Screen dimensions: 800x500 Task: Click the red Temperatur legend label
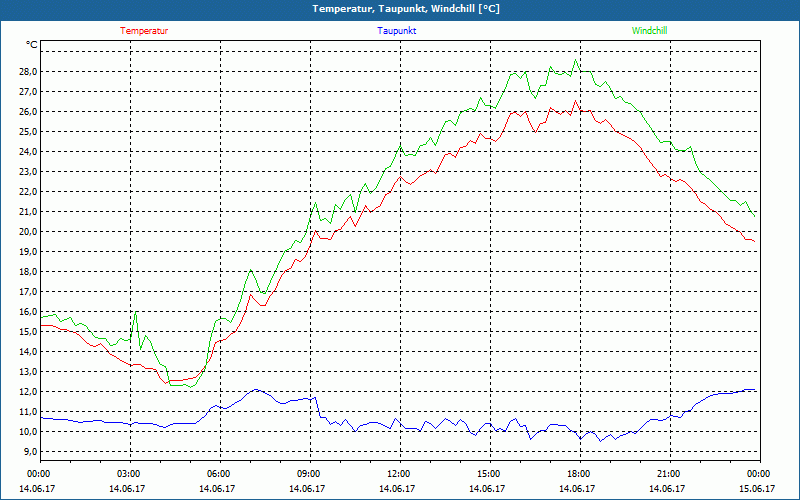click(x=144, y=31)
